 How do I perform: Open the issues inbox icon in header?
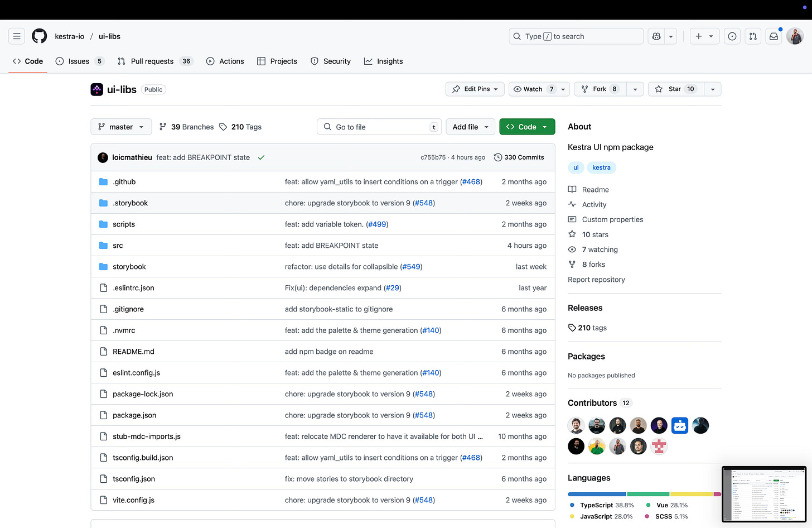pos(732,36)
